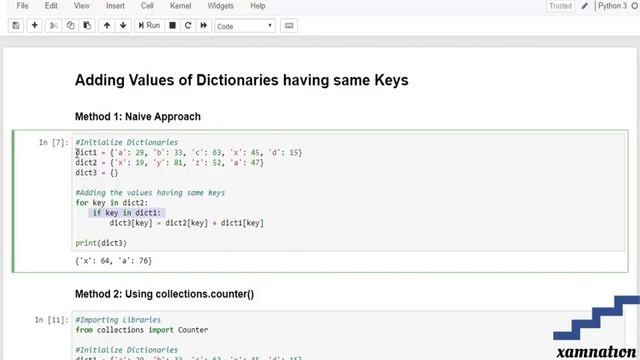Open the Kernel menu
Image resolution: width=640 pixels, height=360 pixels.
pyautogui.click(x=180, y=6)
